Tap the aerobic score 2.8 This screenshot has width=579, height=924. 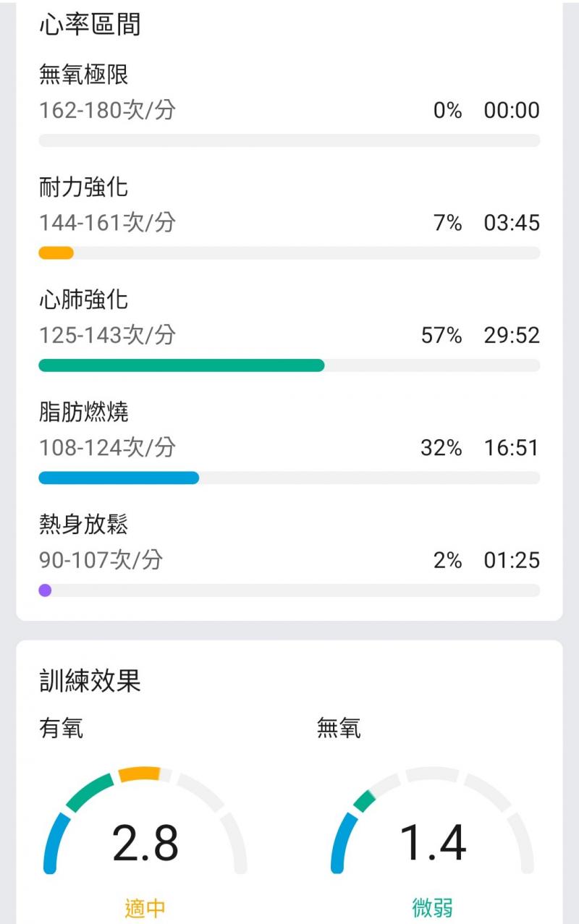145,844
